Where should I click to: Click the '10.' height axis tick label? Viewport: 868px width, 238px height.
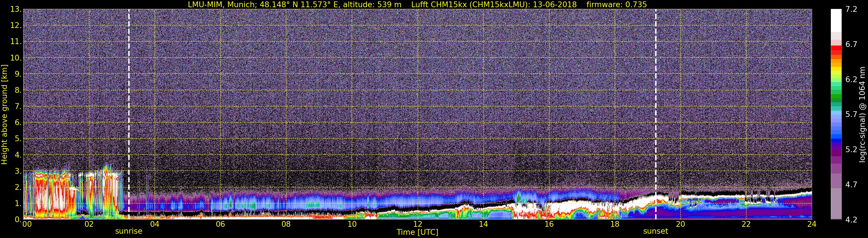(16, 58)
